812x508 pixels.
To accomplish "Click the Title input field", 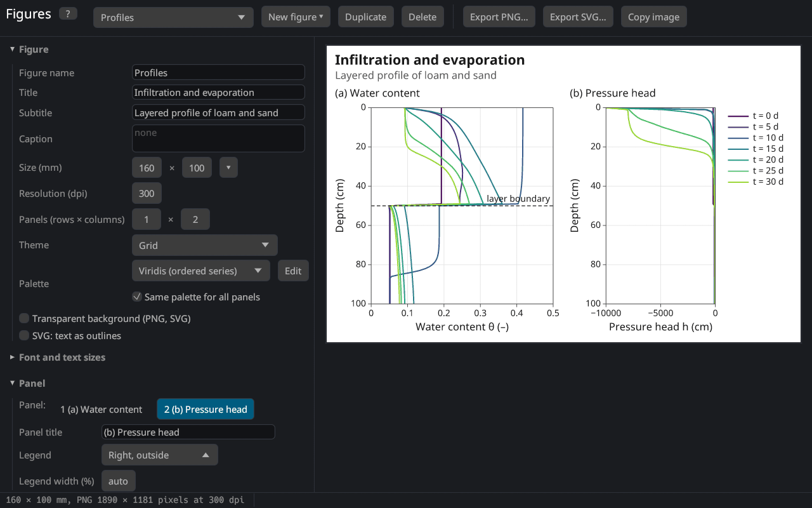I will (218, 92).
